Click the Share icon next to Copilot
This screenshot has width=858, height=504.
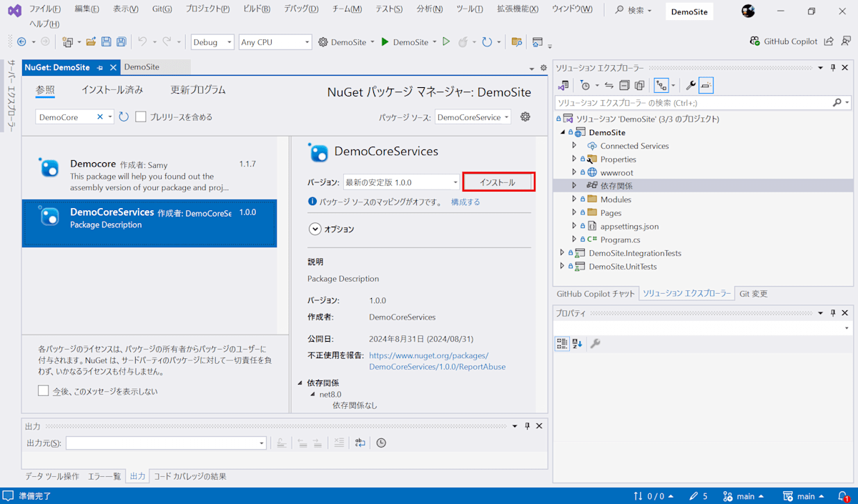coord(829,41)
